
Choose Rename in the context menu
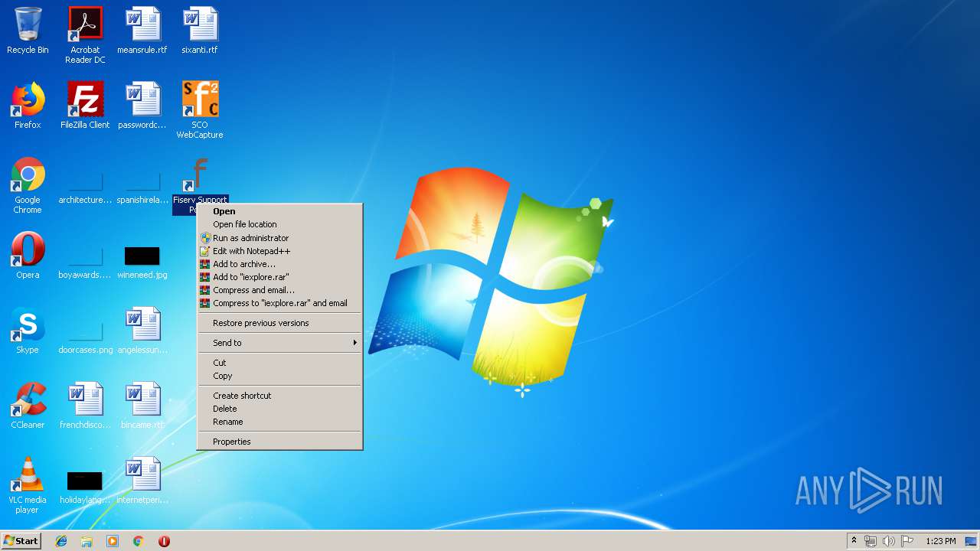tap(279, 422)
